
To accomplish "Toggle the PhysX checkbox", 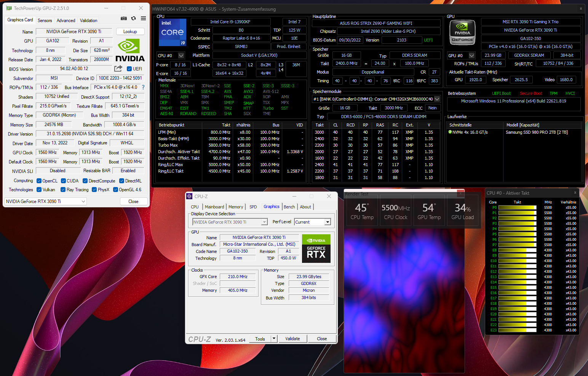I will coord(94,190).
